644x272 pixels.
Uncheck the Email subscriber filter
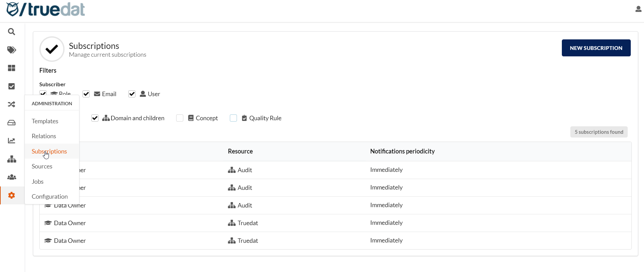[x=86, y=94]
